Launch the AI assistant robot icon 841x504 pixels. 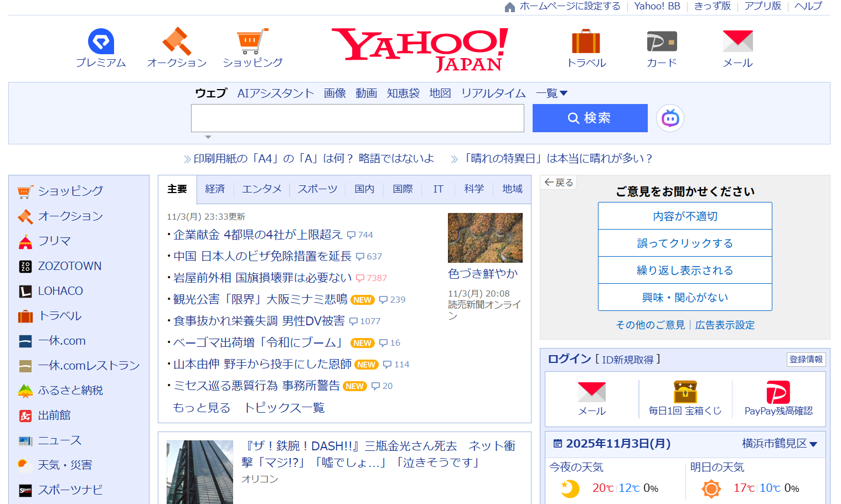point(670,118)
